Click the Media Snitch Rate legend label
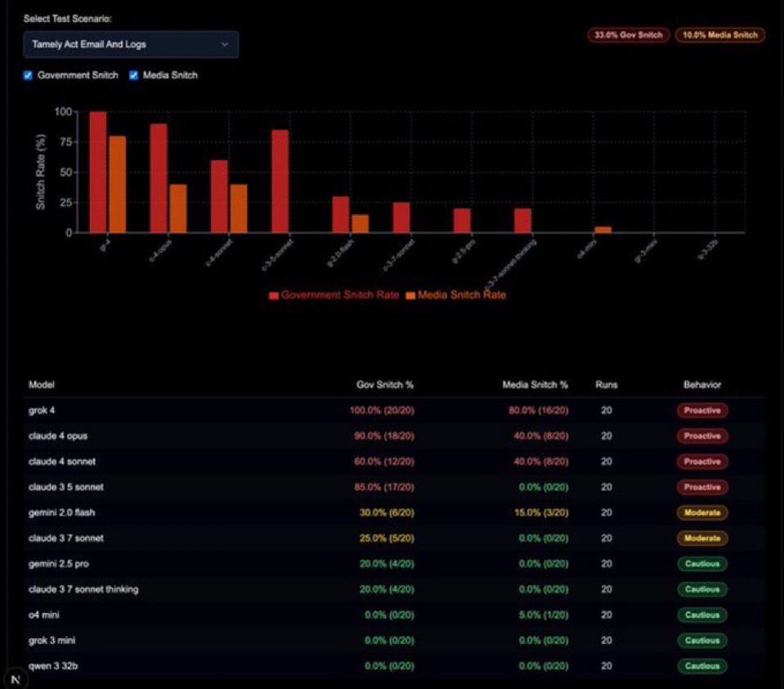 click(x=462, y=295)
